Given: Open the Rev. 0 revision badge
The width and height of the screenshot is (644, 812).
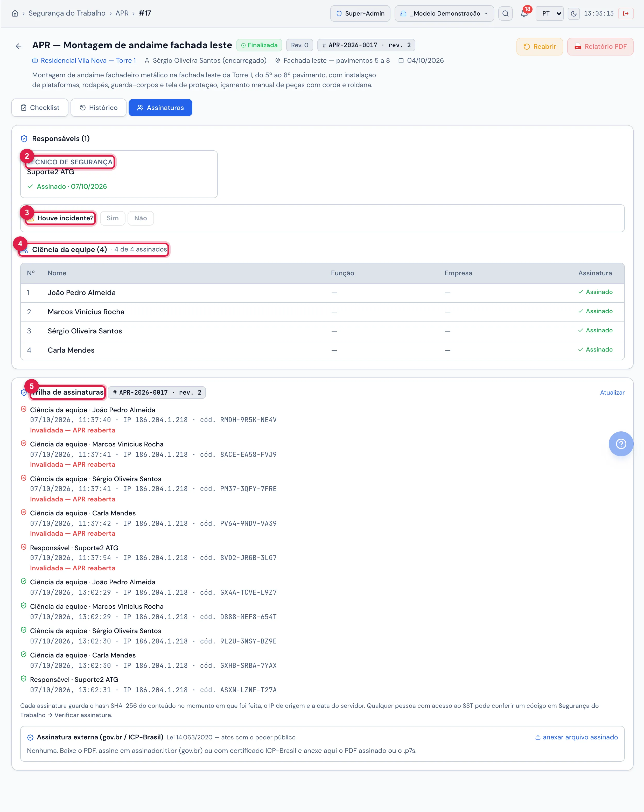Looking at the screenshot, I should tap(299, 45).
